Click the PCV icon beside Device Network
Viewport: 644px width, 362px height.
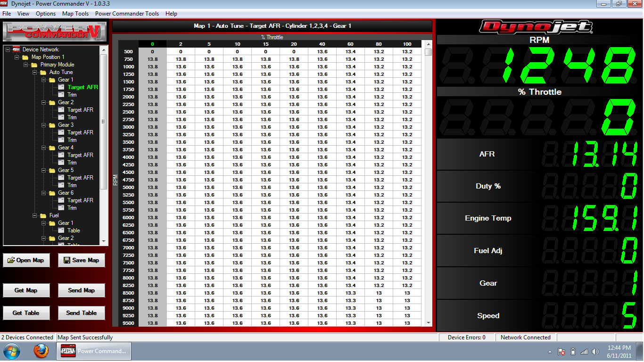point(16,49)
